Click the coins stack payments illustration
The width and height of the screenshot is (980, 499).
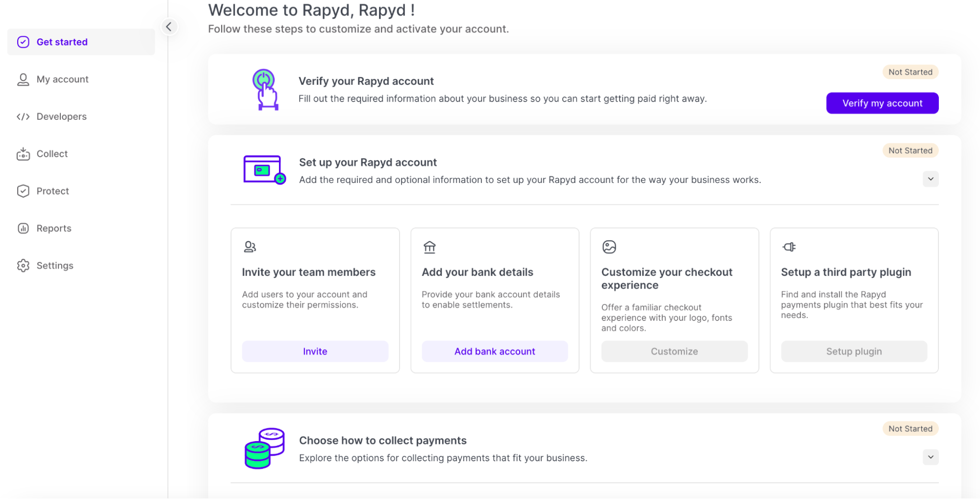click(x=264, y=448)
